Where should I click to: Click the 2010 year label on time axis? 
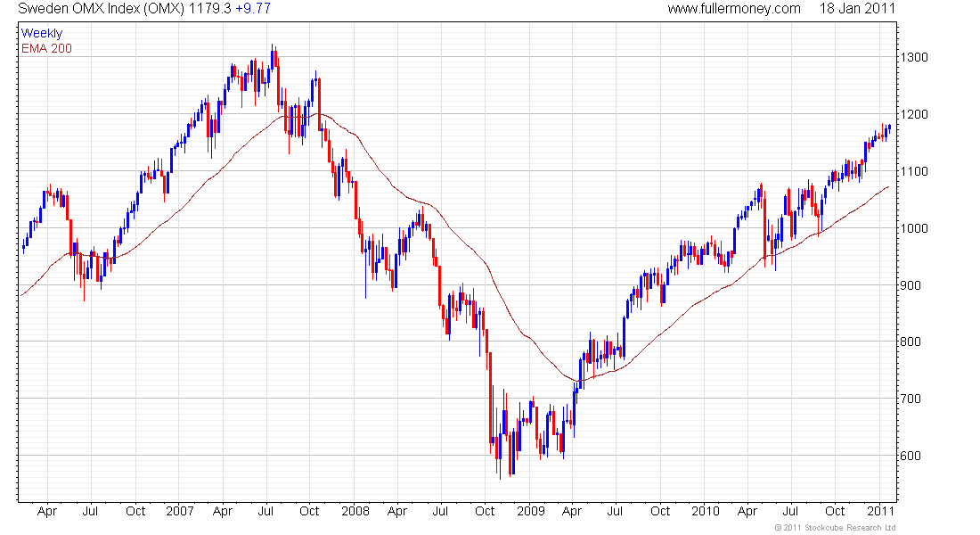pyautogui.click(x=705, y=511)
